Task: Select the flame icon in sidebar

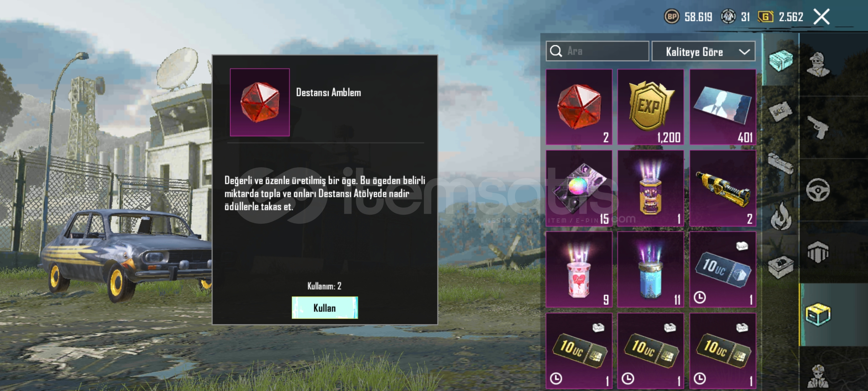Action: 780,216
